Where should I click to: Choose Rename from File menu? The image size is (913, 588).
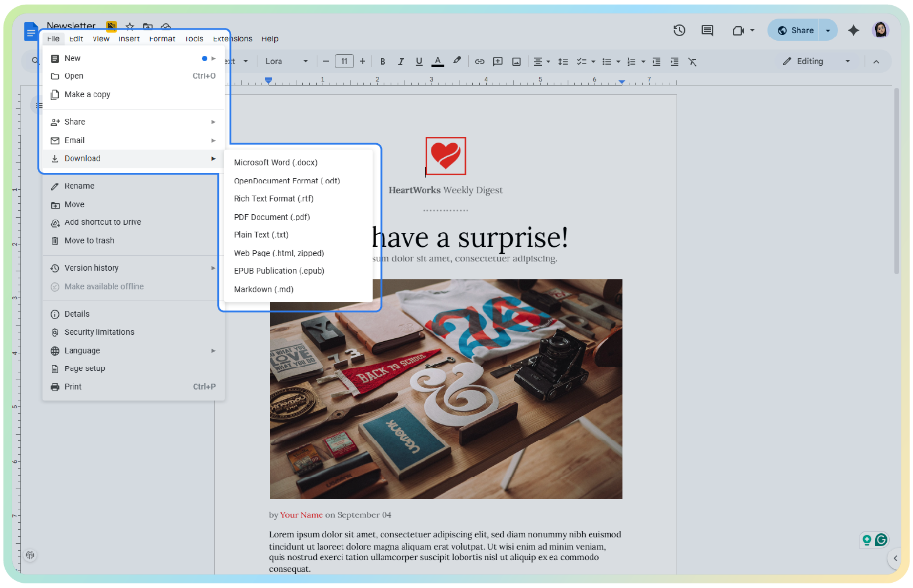[133, 186]
